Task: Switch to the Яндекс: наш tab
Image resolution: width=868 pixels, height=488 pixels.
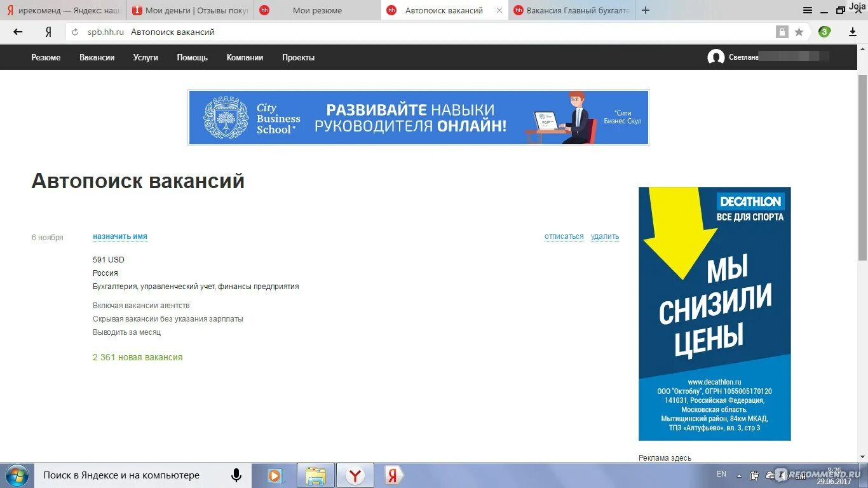Action: (64, 10)
